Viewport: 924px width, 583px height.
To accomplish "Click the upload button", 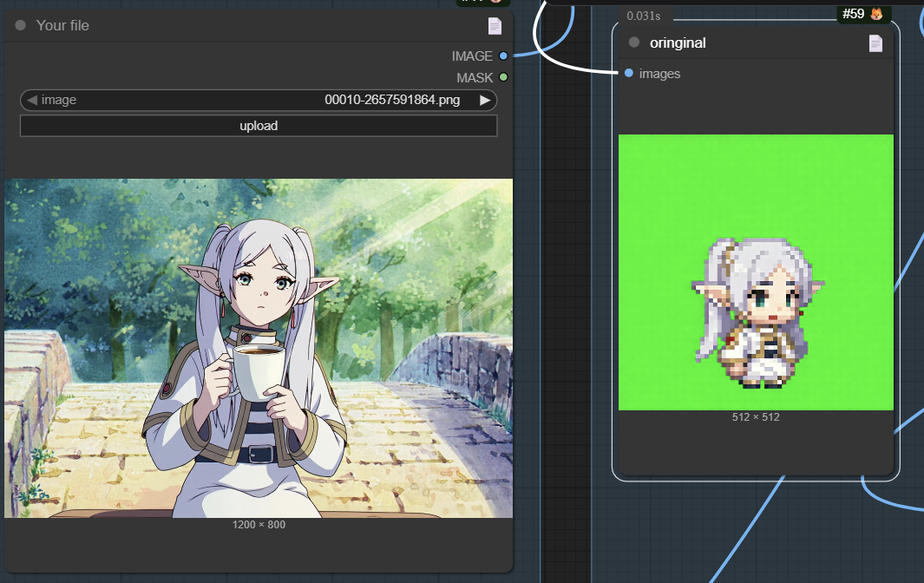I will (259, 126).
